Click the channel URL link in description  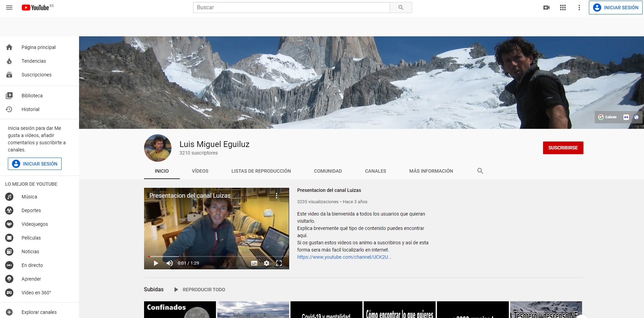(344, 257)
